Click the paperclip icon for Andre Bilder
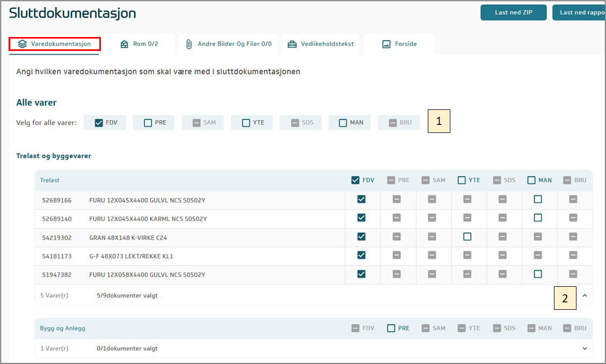The width and height of the screenshot is (606, 364). 189,44
